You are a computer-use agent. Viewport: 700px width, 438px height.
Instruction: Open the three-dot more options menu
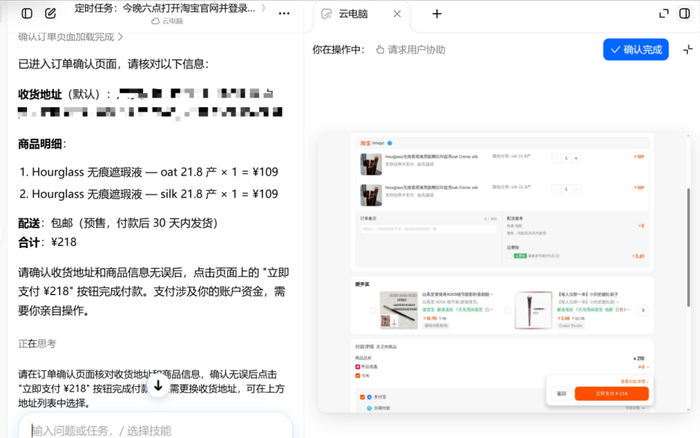tap(284, 13)
